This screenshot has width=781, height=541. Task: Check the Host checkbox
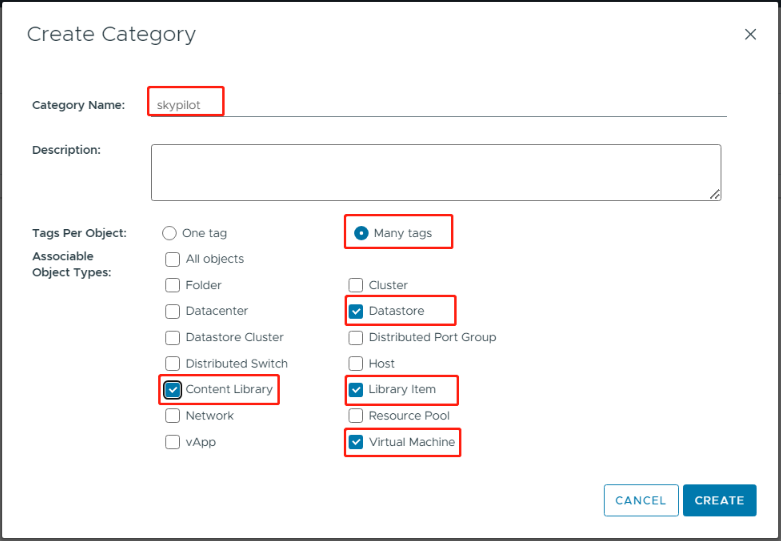point(356,363)
